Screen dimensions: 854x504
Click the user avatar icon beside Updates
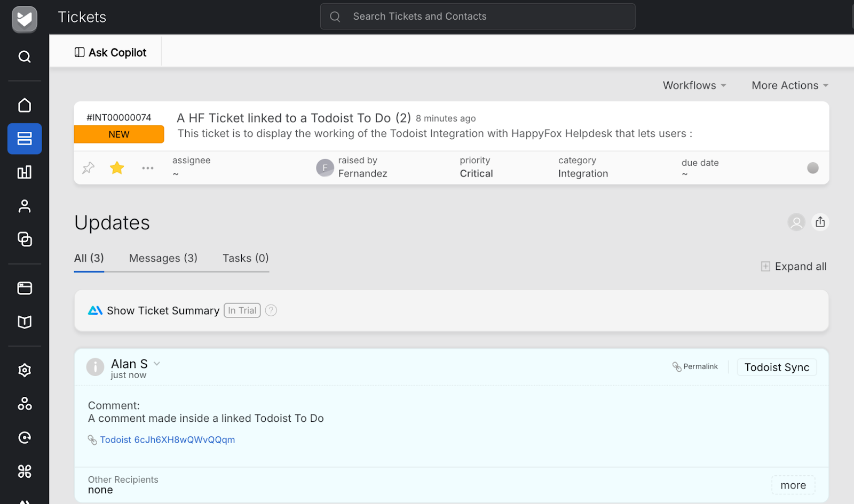tap(796, 222)
